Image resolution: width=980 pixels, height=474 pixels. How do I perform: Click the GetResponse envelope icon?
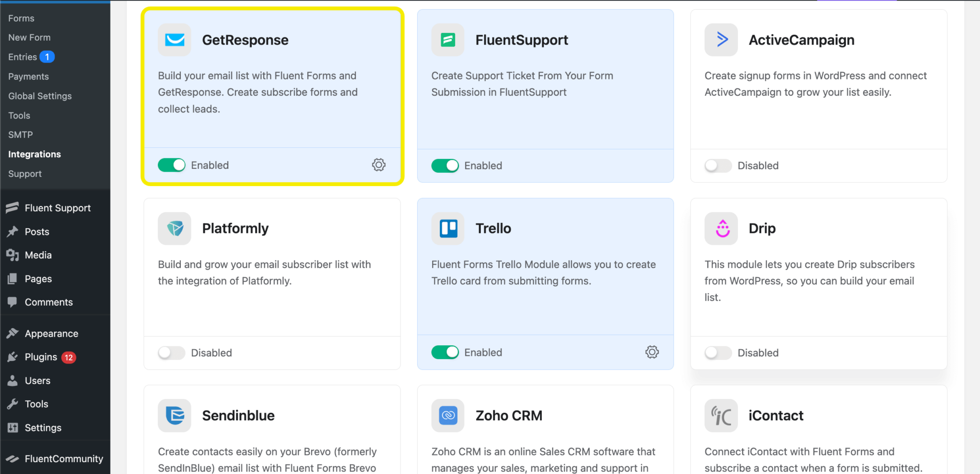point(174,40)
